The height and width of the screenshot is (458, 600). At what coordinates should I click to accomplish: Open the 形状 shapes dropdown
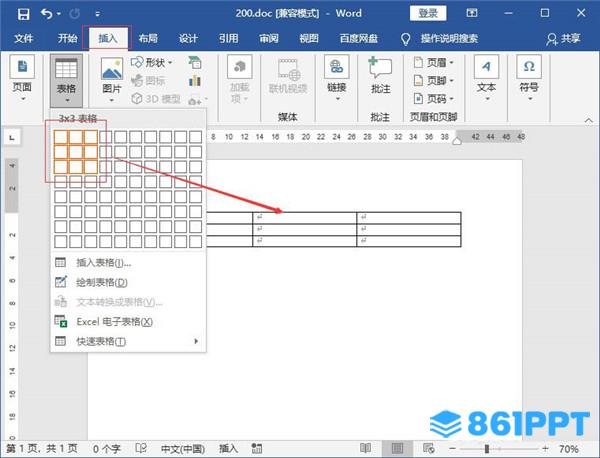152,62
